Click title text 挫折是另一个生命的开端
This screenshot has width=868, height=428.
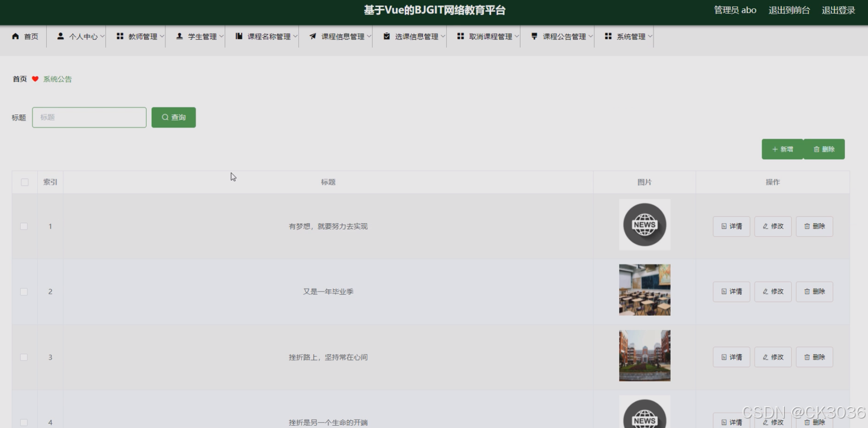point(328,423)
